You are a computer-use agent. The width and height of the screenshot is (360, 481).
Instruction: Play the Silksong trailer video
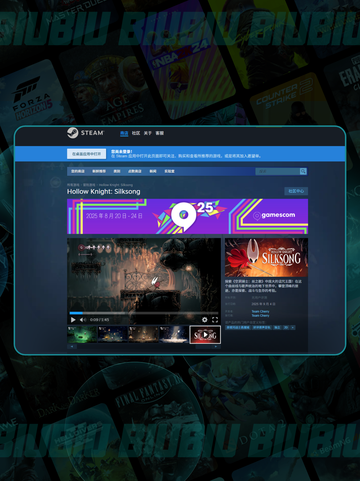(x=73, y=320)
